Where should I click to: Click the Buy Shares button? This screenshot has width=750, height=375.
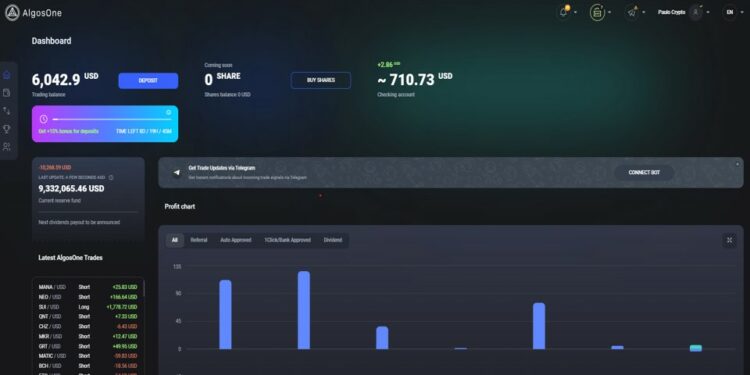[321, 80]
